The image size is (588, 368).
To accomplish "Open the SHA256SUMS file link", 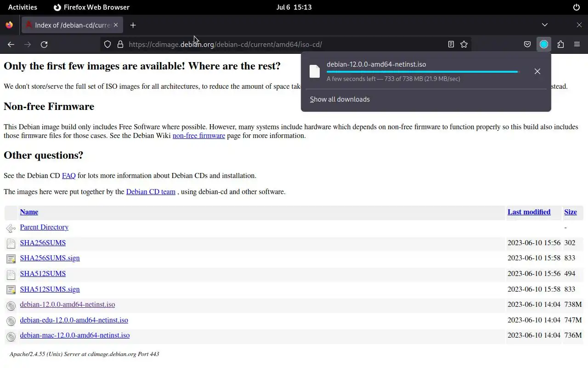I will point(43,243).
